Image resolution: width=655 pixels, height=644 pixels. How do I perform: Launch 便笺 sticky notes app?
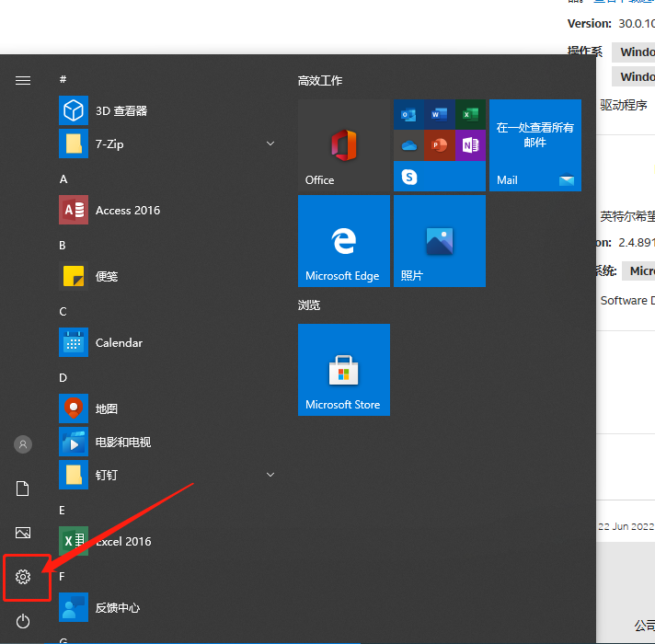pyautogui.click(x=106, y=276)
